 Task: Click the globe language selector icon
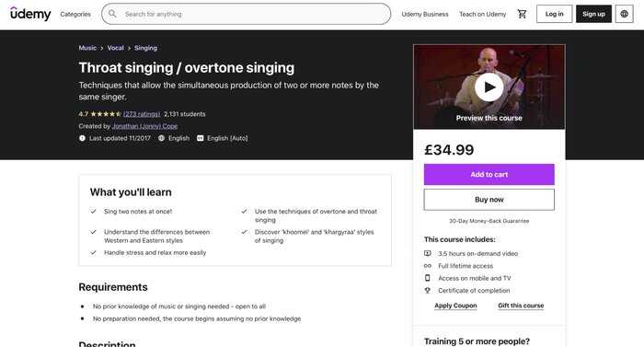[x=624, y=14]
